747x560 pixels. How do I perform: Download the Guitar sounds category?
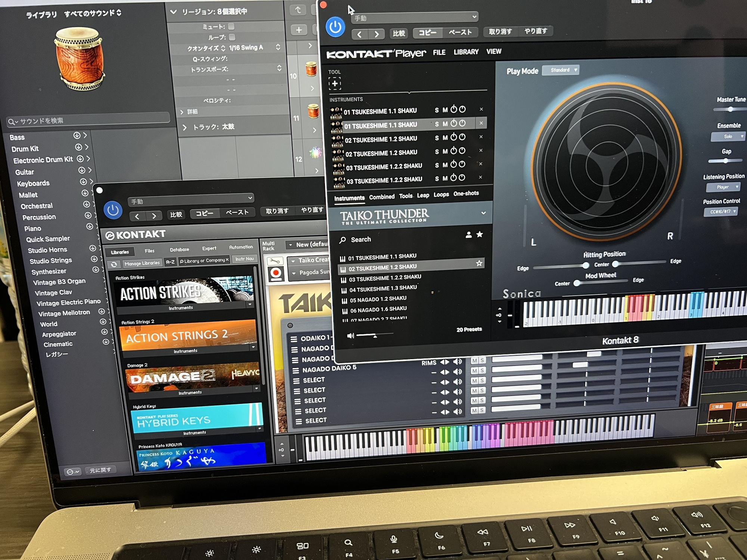click(x=82, y=170)
